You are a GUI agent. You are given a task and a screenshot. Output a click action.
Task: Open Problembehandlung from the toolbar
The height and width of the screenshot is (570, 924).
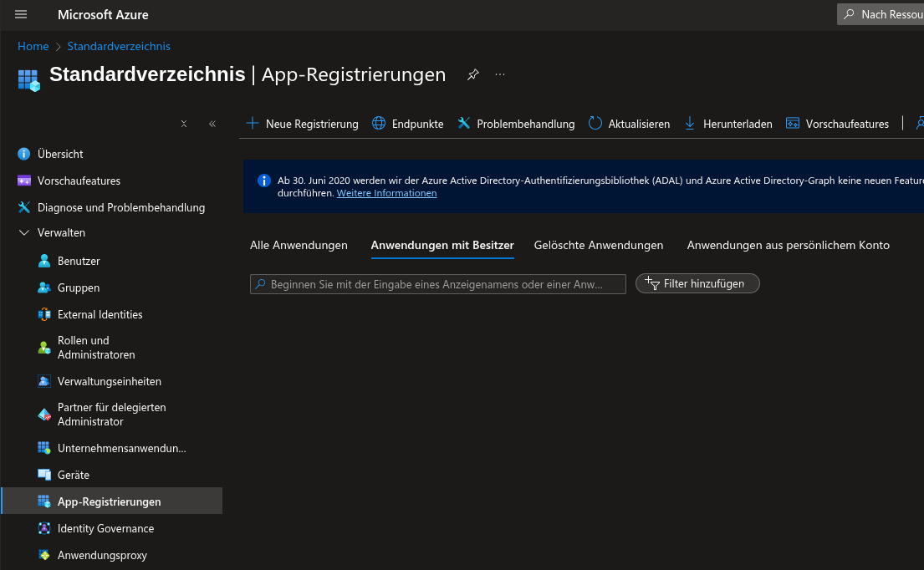click(x=516, y=124)
